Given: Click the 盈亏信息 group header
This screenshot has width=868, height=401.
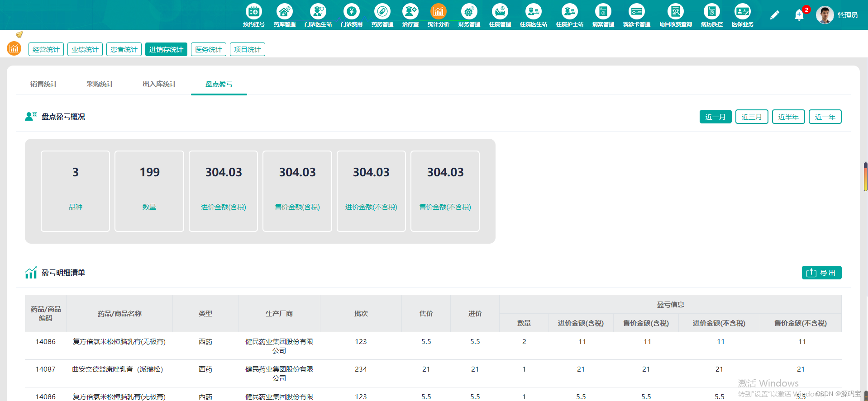Looking at the screenshot, I should (670, 304).
